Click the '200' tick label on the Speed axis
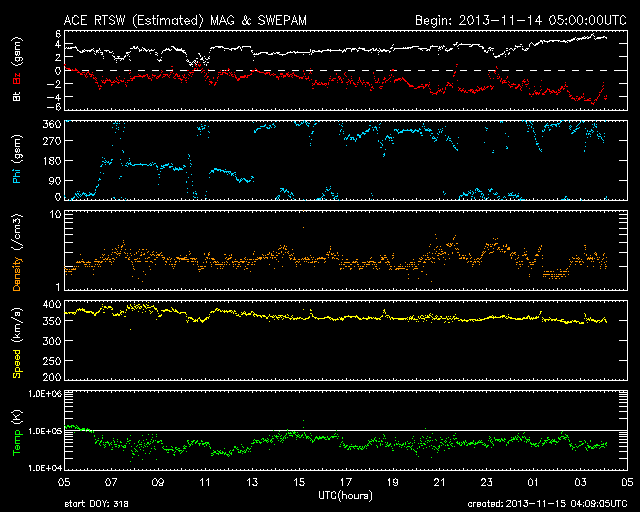This screenshot has width=640, height=512. coord(52,376)
